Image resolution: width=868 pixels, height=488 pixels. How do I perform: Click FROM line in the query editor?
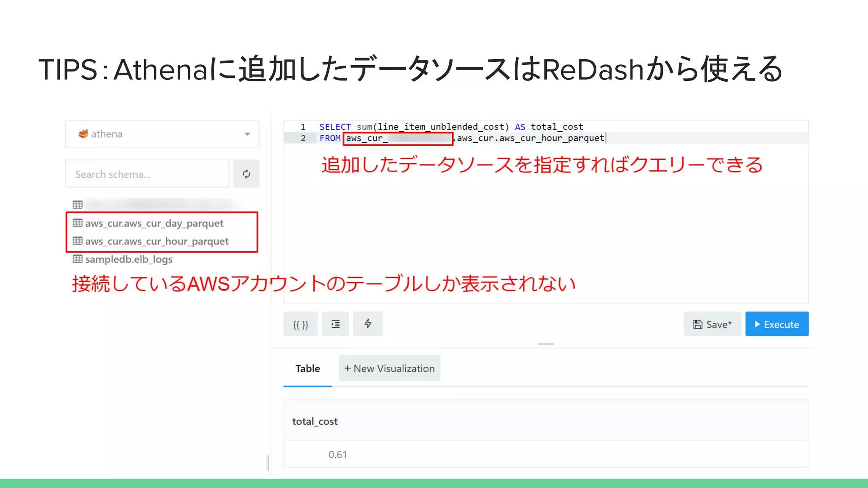pos(546,138)
